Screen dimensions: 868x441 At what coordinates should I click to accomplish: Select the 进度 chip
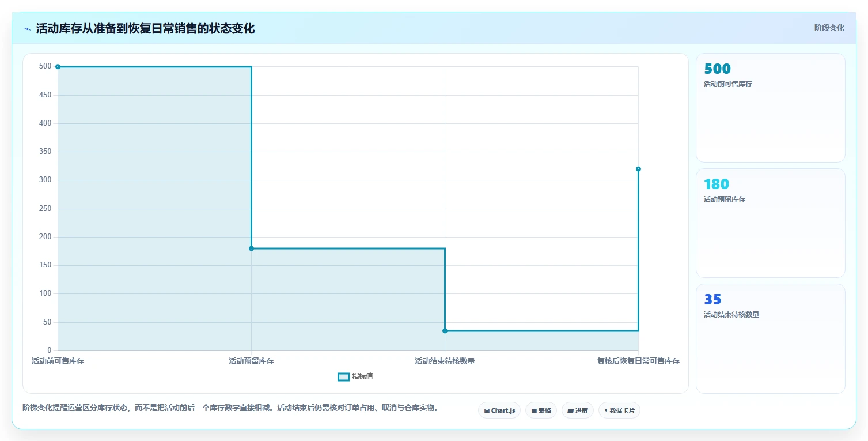pos(578,410)
